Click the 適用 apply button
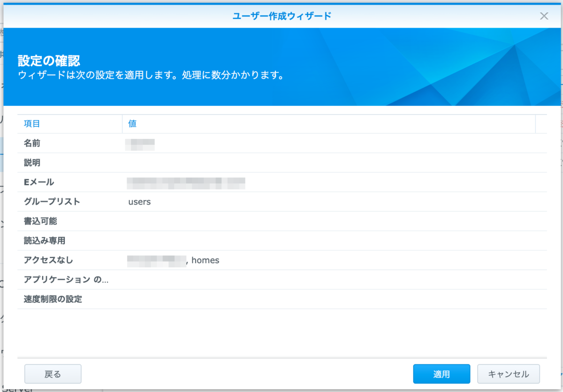The height and width of the screenshot is (392, 563). 441,374
